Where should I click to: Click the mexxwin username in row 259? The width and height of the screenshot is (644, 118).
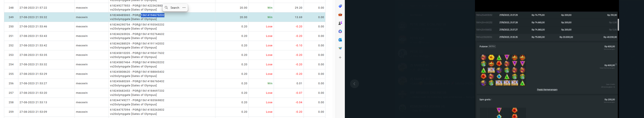[x=82, y=112]
